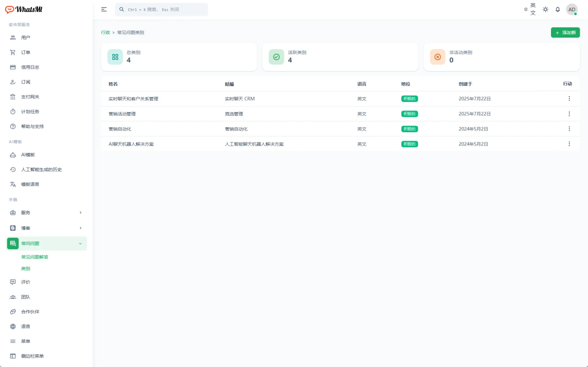Click the 博客 blog icon

coord(13,228)
